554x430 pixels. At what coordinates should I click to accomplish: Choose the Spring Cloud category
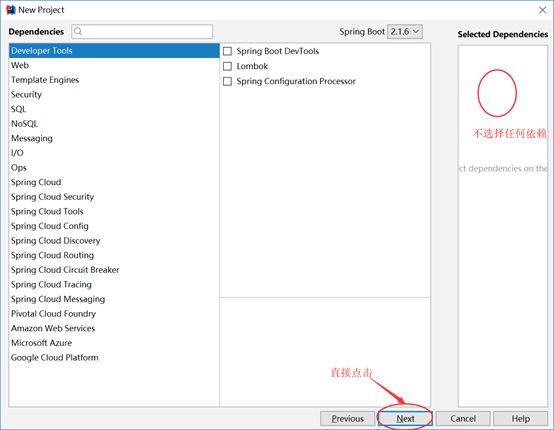coord(114,182)
